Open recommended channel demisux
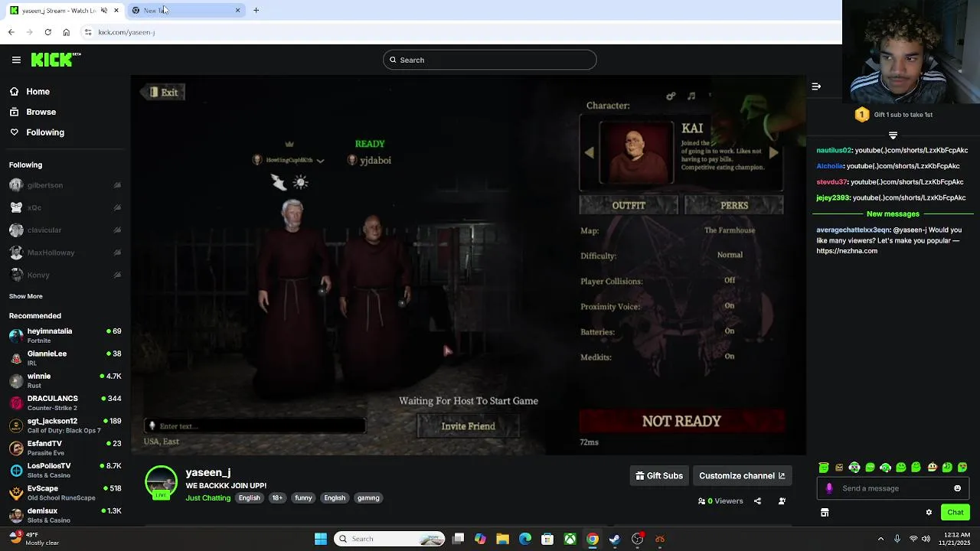Screen dimensions: 980x551 tap(65, 515)
